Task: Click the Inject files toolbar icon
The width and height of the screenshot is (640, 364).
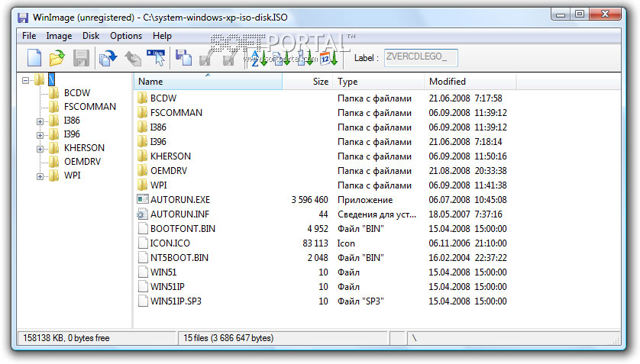Action: 108,58
